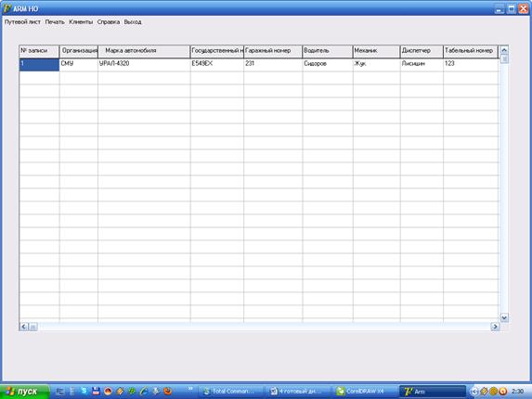Click the table's horizontal scrollbar right arrow
532x399 pixels.
tap(495, 327)
